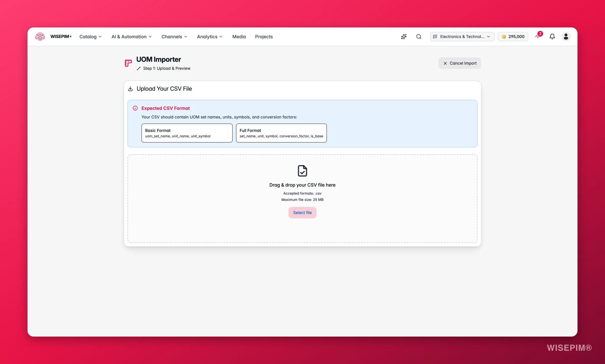Cancel the import
605x364 pixels.
pos(460,63)
